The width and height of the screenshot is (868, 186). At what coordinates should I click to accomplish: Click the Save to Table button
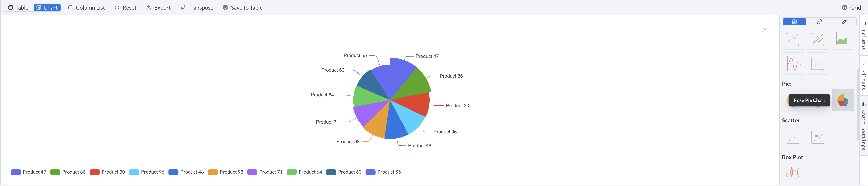243,8
